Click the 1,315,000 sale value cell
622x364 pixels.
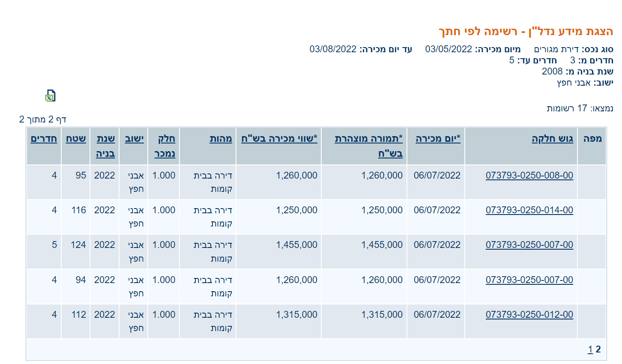pos(296,315)
